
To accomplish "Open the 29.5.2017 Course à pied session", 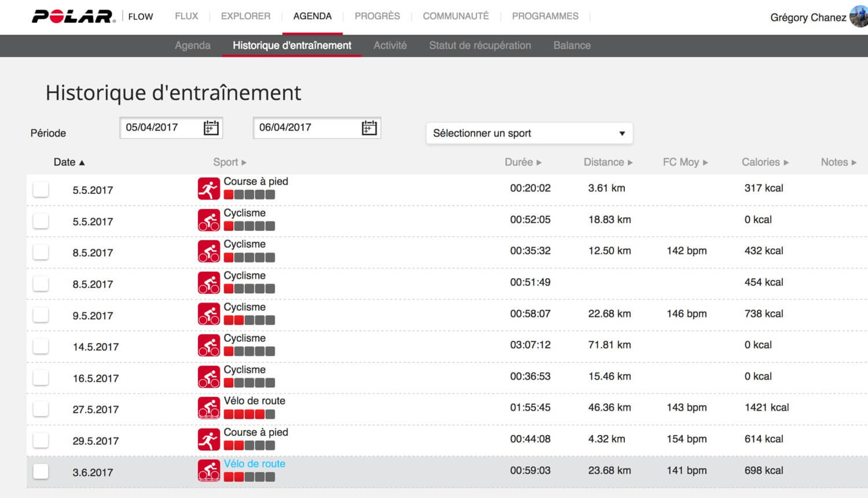I will 256,433.
